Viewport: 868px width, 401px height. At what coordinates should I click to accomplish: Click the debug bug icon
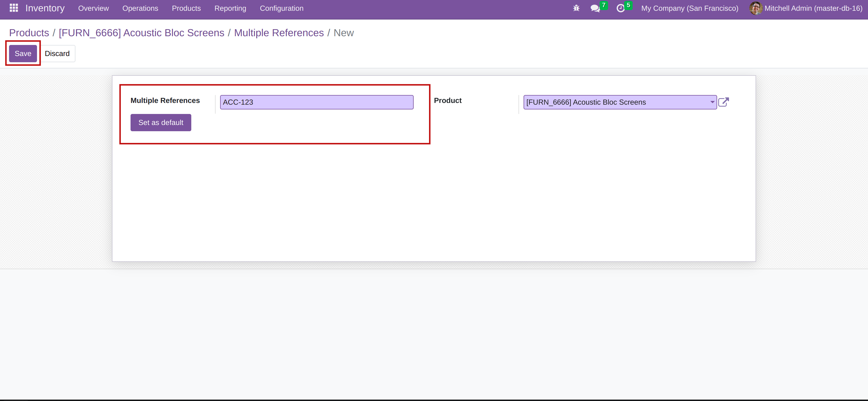576,8
